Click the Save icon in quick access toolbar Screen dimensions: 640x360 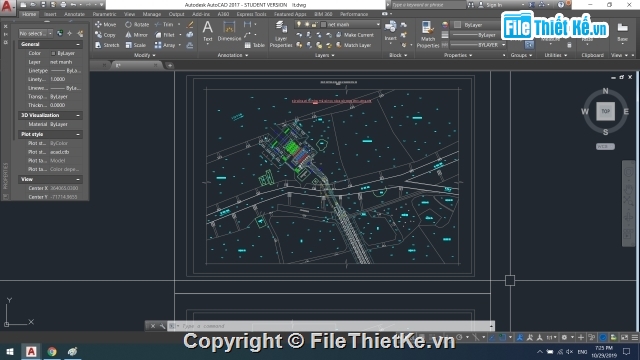click(x=43, y=5)
